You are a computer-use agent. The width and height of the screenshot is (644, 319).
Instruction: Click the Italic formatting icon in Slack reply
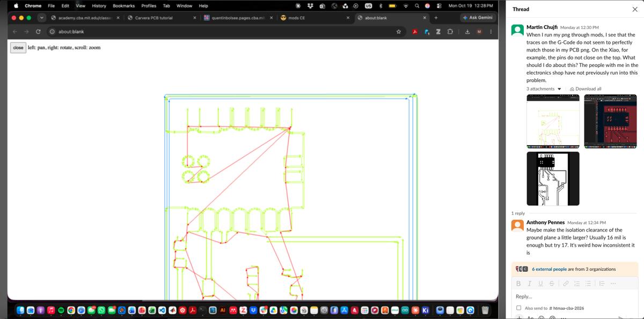click(x=529, y=284)
